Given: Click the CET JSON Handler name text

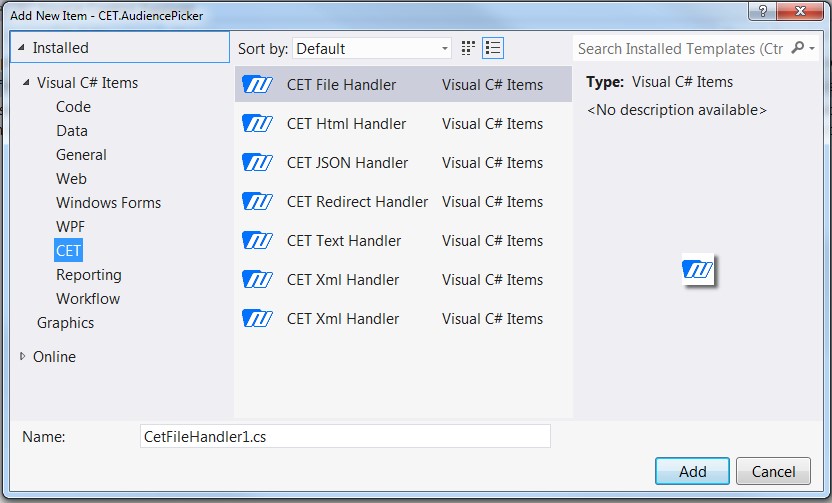Looking at the screenshot, I should coord(347,162).
